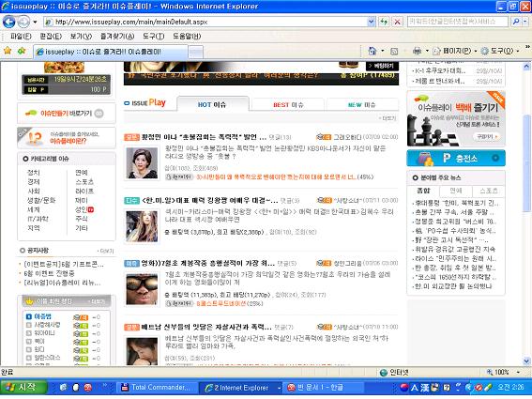532x399 pixels.
Task: Open thumbnail of 7월초 개봉작 article
Action: 142,289
